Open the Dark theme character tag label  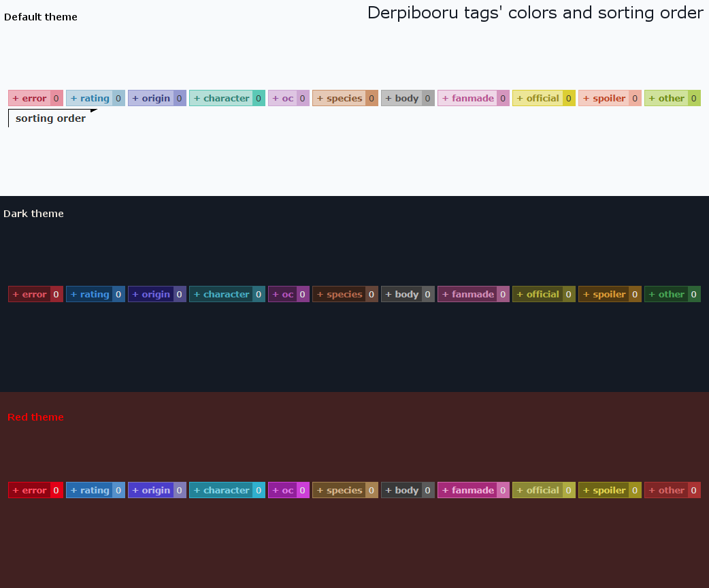pos(226,294)
